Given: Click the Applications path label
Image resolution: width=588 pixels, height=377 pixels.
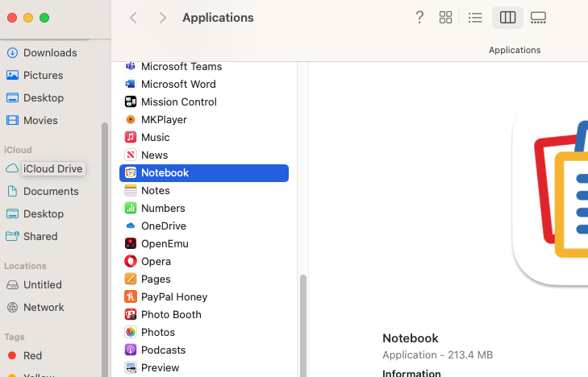Looking at the screenshot, I should [515, 50].
